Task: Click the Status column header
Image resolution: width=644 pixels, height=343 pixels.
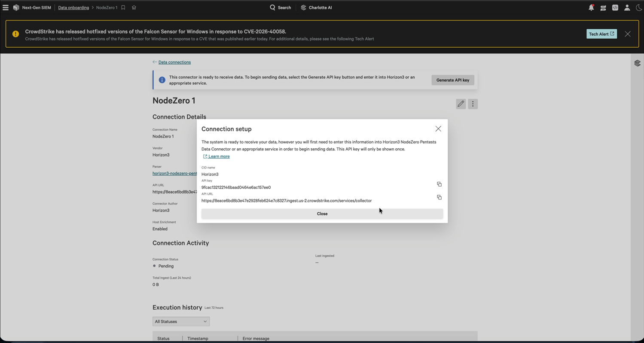Action: coord(163,338)
